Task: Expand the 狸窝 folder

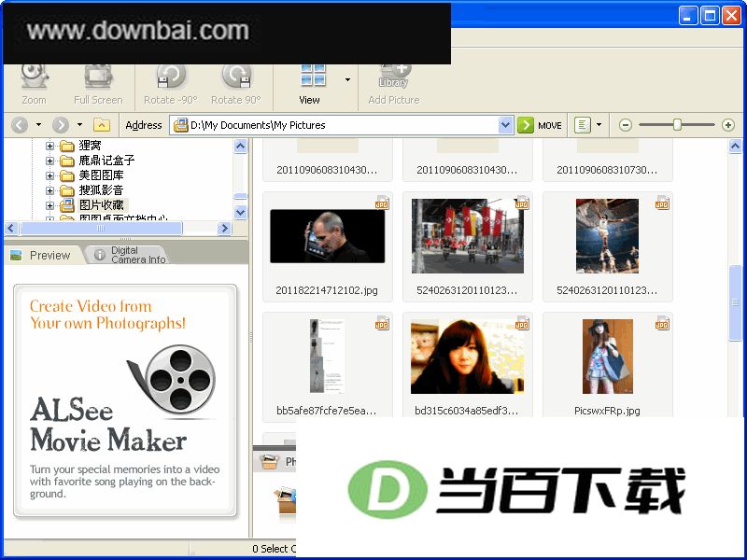Action: [x=49, y=146]
